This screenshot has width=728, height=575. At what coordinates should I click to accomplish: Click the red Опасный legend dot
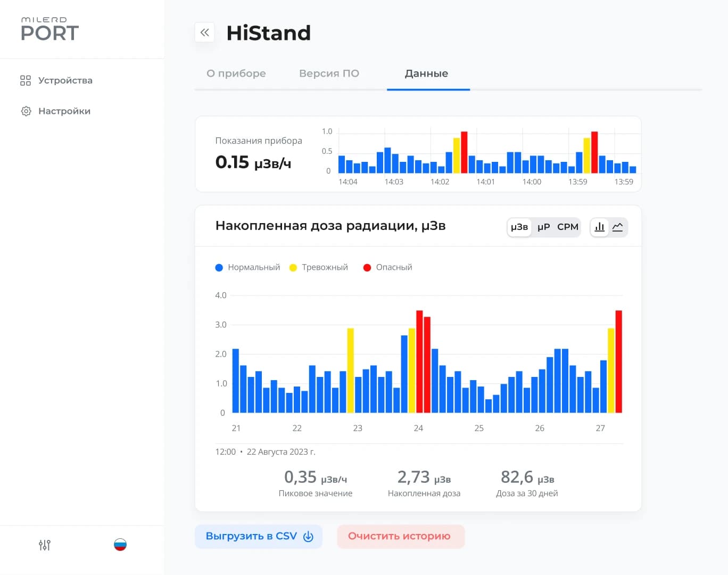coord(367,268)
